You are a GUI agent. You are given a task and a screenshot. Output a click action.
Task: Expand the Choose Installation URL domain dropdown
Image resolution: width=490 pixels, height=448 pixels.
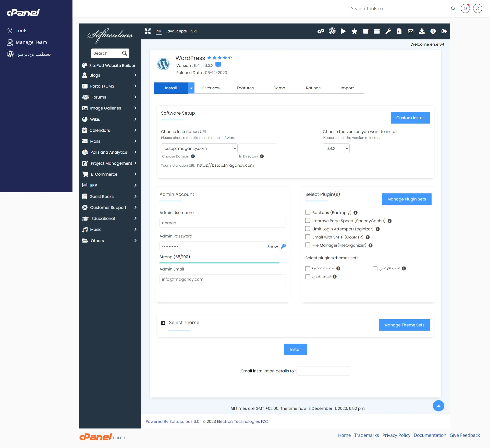(x=199, y=148)
